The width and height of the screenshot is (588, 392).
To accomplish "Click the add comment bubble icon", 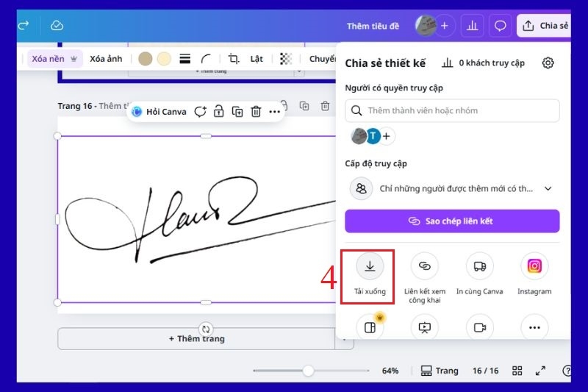I will pos(200,112).
